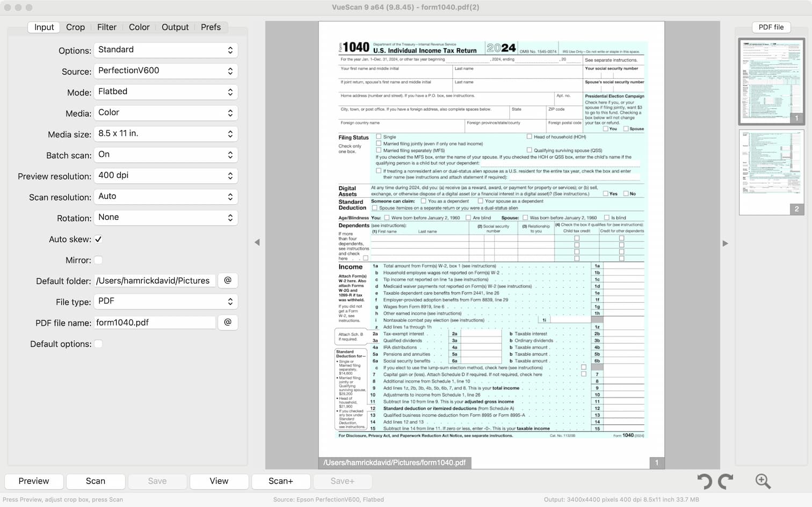
Task: Open the File type dropdown
Action: coord(165,301)
